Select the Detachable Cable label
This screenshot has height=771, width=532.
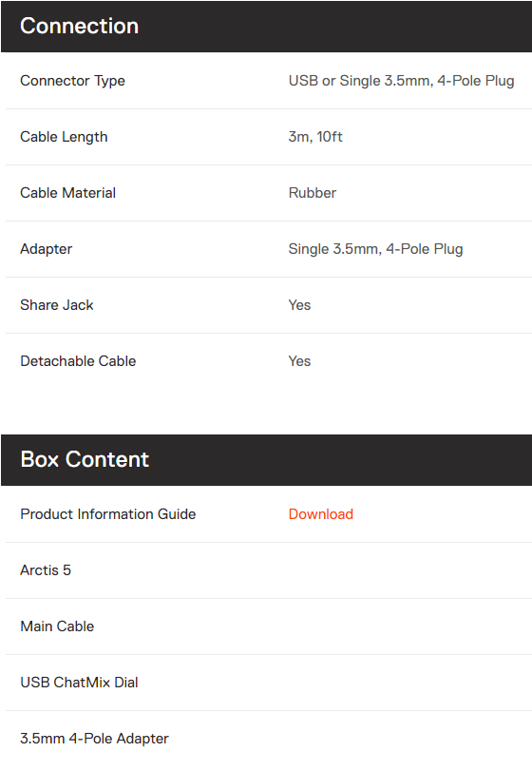coord(78,361)
